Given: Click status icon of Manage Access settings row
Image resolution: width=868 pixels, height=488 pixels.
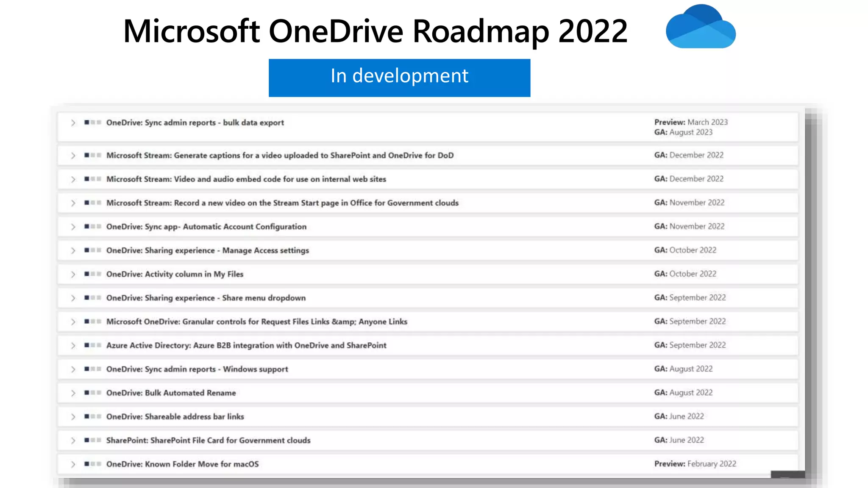Looking at the screenshot, I should pos(92,250).
